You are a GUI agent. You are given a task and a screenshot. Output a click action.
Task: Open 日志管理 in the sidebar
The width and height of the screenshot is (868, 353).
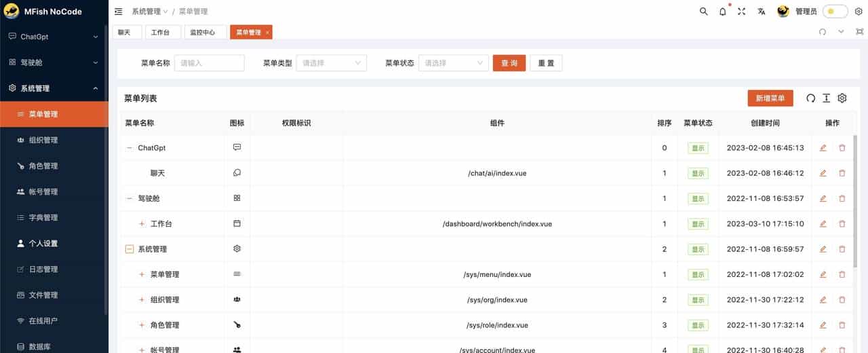(54, 269)
